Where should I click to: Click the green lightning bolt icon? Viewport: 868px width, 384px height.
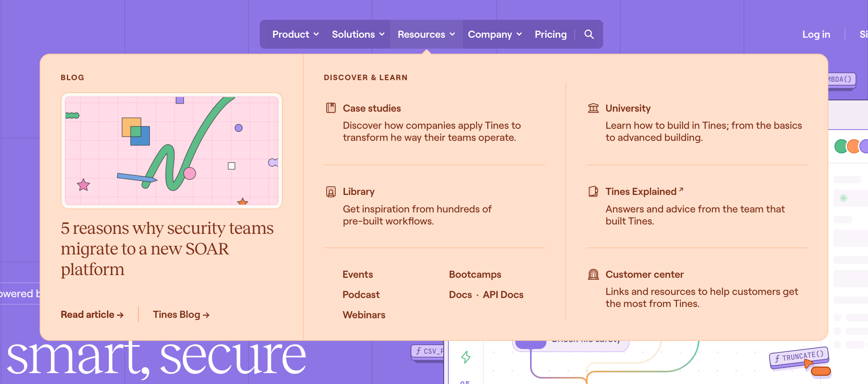(x=465, y=357)
